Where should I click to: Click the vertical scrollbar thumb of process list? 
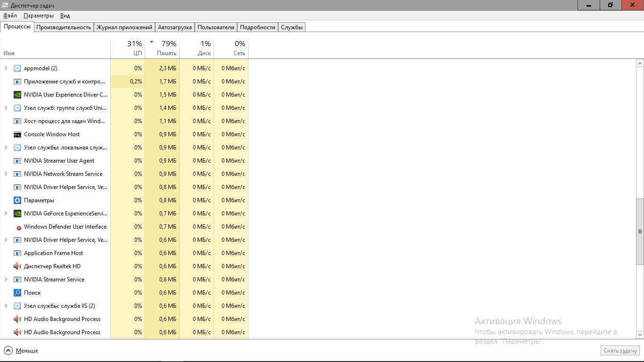[640, 231]
